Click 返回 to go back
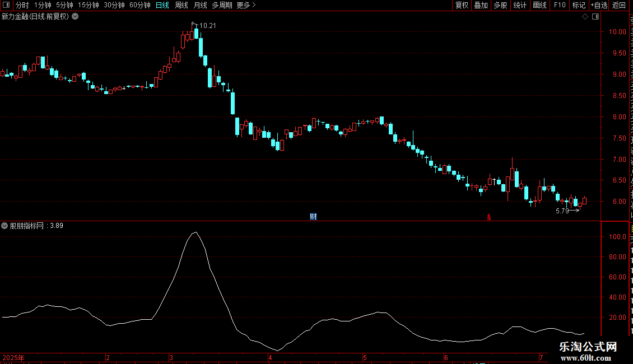This screenshot has width=633, height=364. (x=619, y=5)
